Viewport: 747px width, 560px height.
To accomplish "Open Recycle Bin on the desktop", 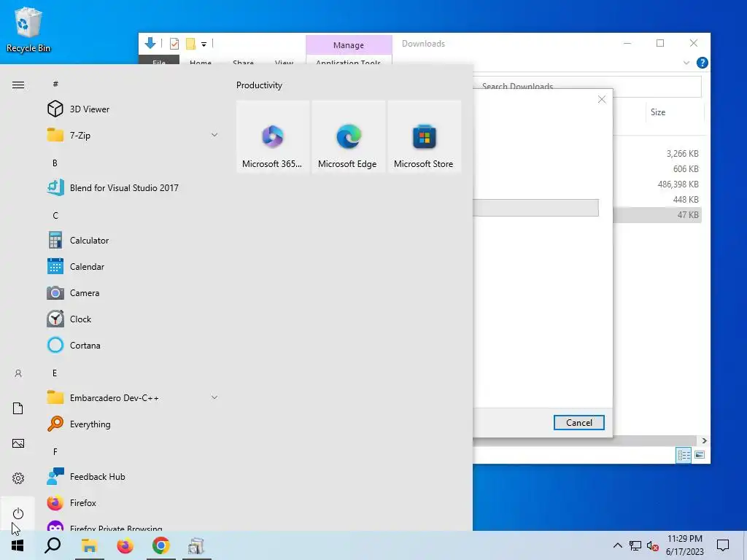I will click(x=28, y=29).
